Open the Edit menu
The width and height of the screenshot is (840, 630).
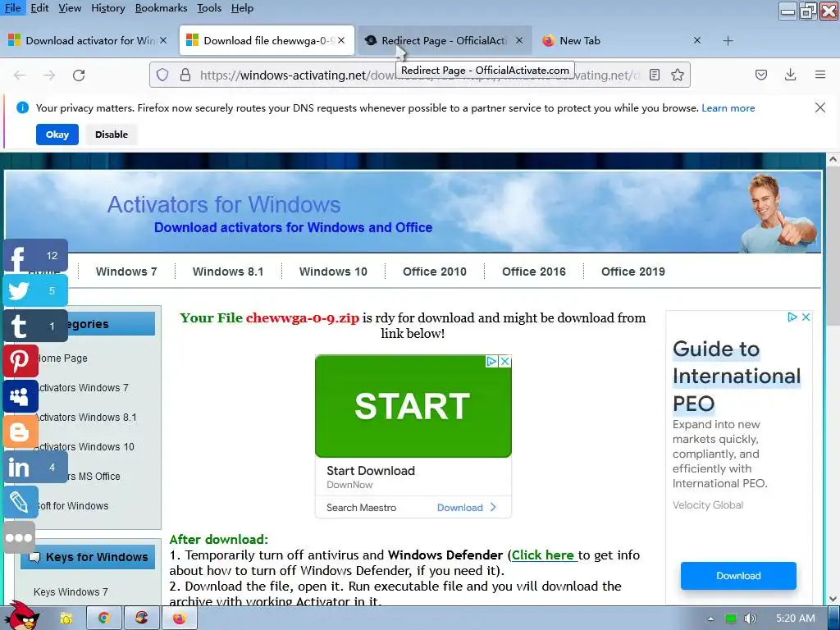click(x=39, y=8)
